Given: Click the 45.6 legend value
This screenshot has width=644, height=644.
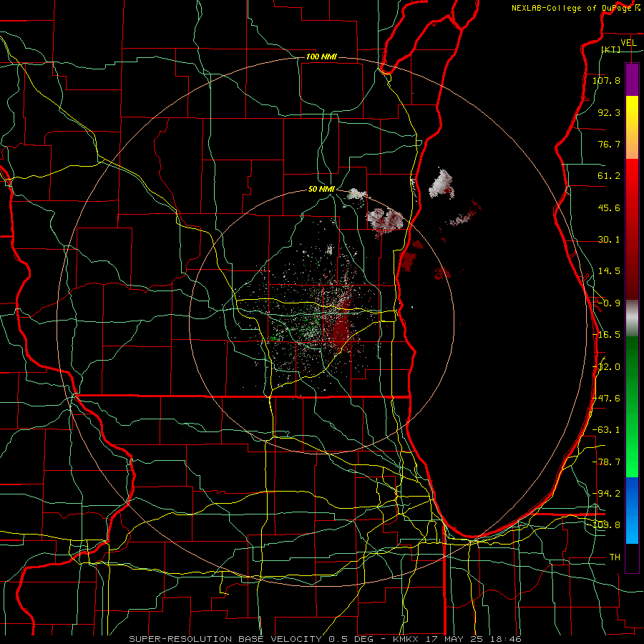Looking at the screenshot, I should click(609, 208).
